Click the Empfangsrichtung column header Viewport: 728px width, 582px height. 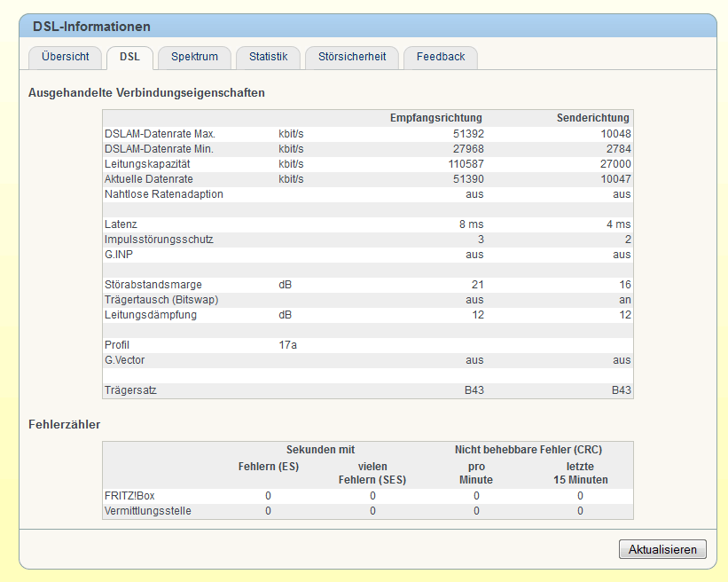[436, 118]
